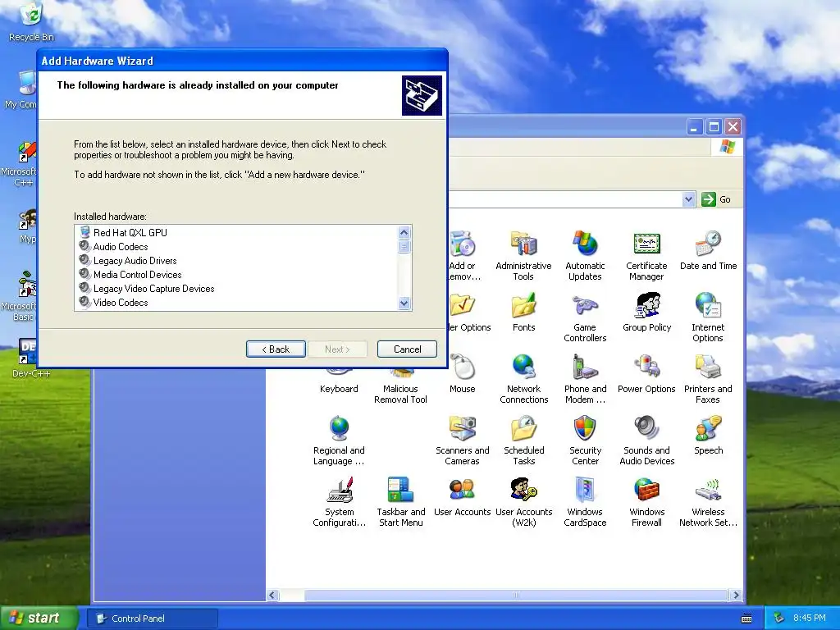Viewport: 840px width, 630px height.
Task: Click Cancel in Add Hardware Wizard
Action: tap(407, 349)
